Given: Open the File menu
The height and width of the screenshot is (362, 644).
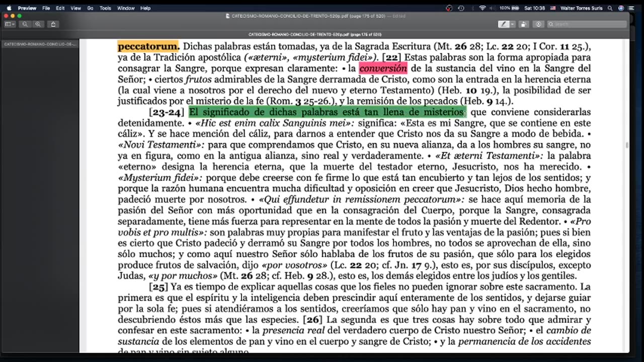Looking at the screenshot, I should click(x=46, y=8).
